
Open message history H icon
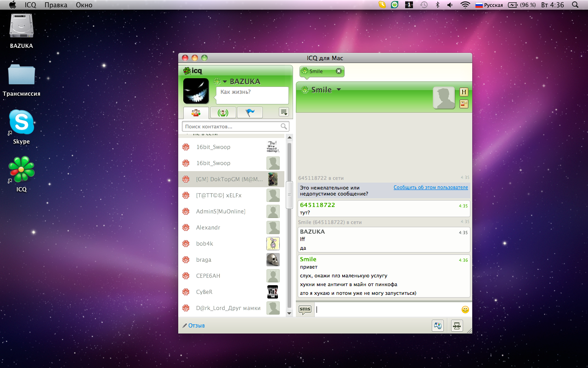[x=464, y=92]
